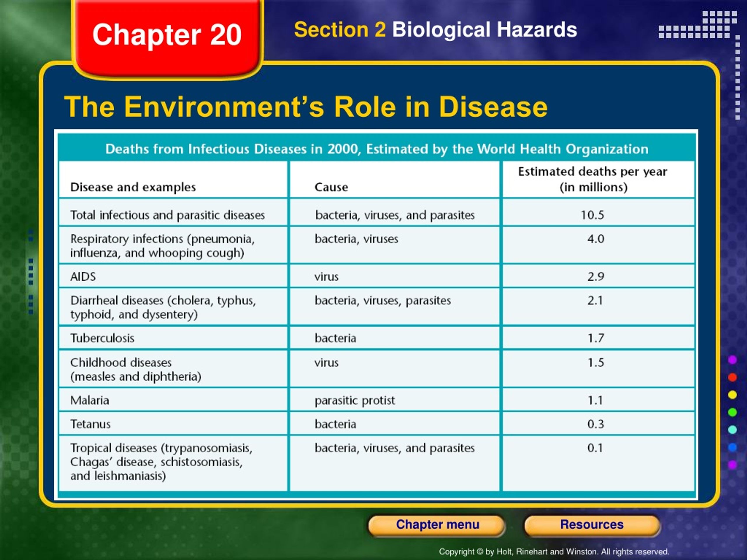This screenshot has width=747, height=560.
Task: Select the Total infectious and parasitic diseases cell
Action: (x=173, y=212)
